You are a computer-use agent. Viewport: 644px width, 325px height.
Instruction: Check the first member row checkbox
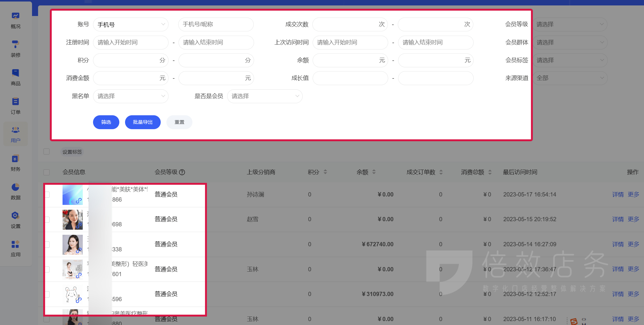(47, 195)
